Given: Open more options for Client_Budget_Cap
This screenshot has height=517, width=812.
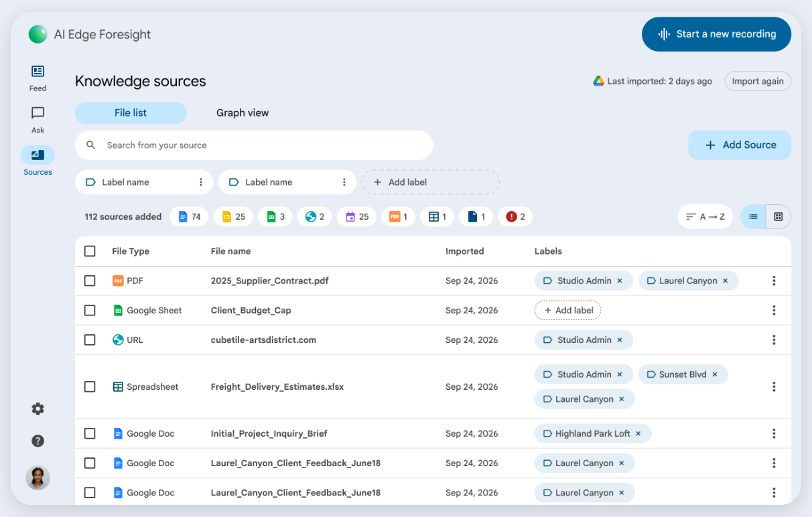Looking at the screenshot, I should tap(774, 310).
